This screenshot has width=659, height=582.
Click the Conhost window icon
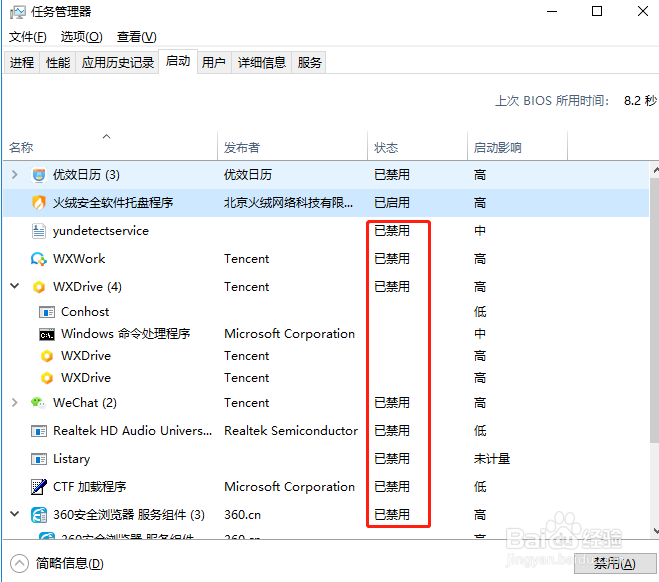[x=47, y=312]
